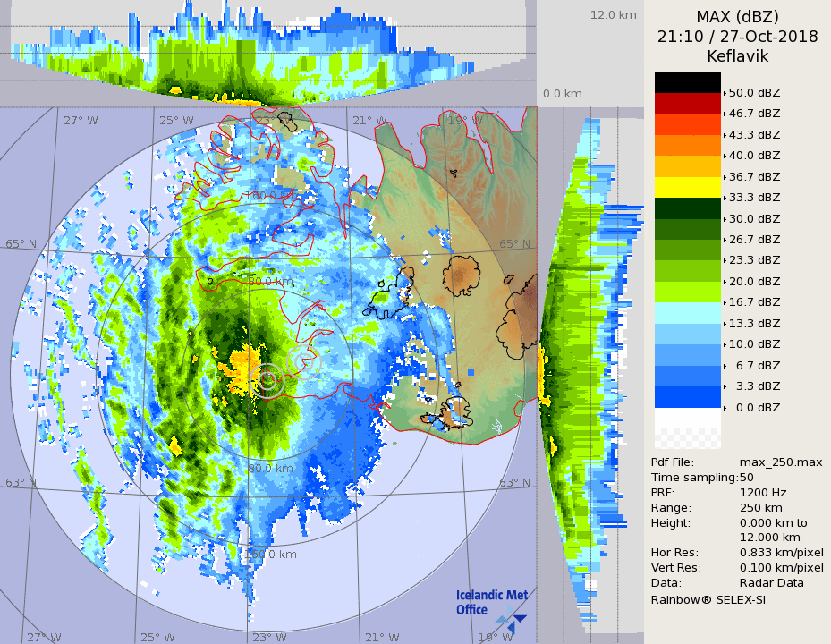Click the arrow marker next to 33.3 dBZ
Screen dimensions: 831x644
point(725,198)
